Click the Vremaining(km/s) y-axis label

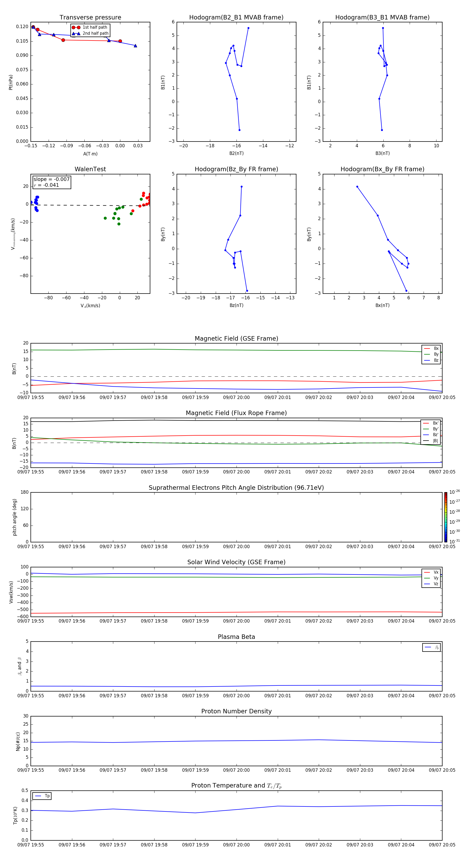tap(13, 234)
